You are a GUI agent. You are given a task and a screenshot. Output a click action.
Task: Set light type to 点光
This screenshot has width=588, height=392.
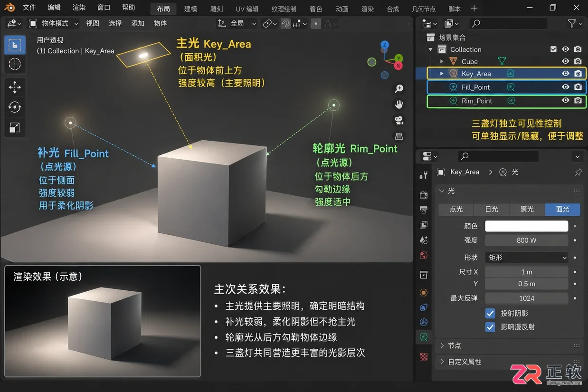click(x=456, y=210)
